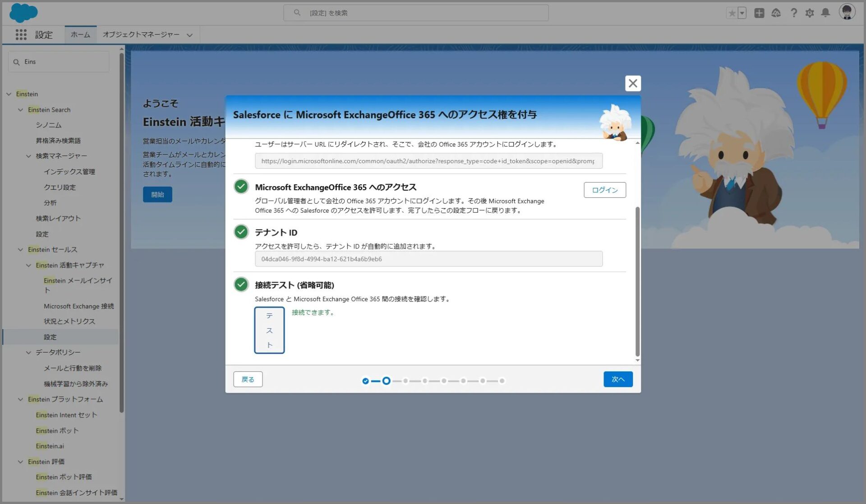Click the green checkmark beside Microsoft ExchangeOffice 365 へのアクセス
This screenshot has width=866, height=504.
point(241,186)
